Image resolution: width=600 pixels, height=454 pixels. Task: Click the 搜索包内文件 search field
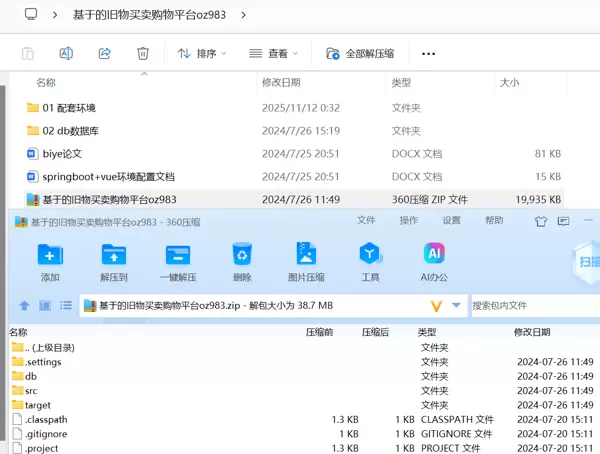click(x=530, y=305)
